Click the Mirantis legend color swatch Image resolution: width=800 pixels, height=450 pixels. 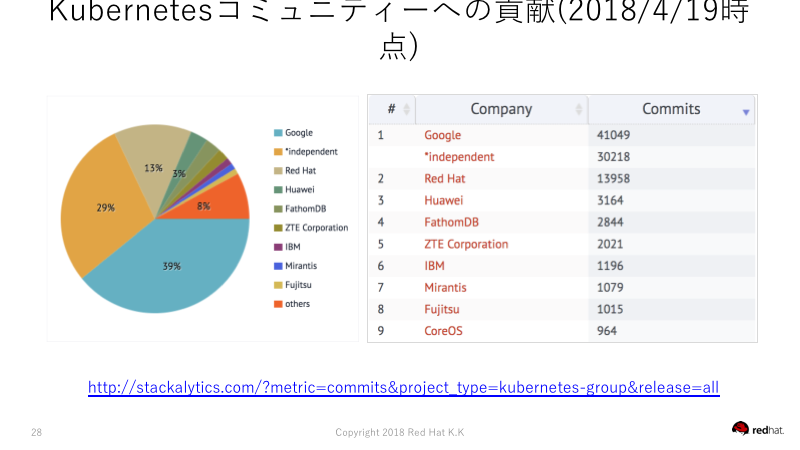coord(278,266)
